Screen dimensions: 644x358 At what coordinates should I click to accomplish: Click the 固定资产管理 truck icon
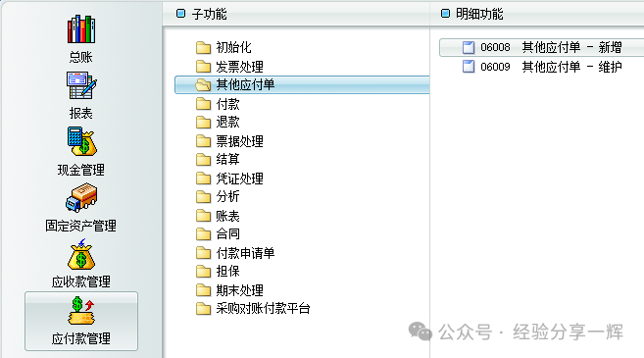pos(81,198)
